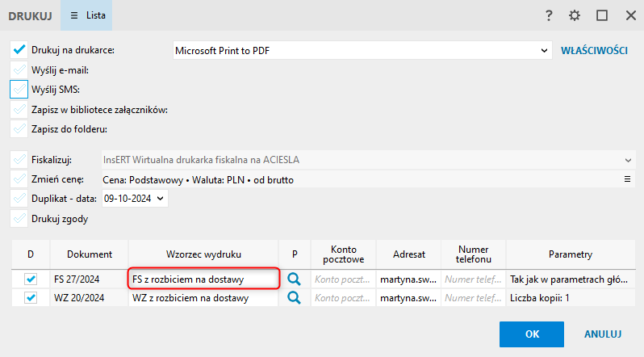Toggle the Drukuj na drukarce checkbox
Viewport: 644px width, 357px height.
tap(19, 50)
